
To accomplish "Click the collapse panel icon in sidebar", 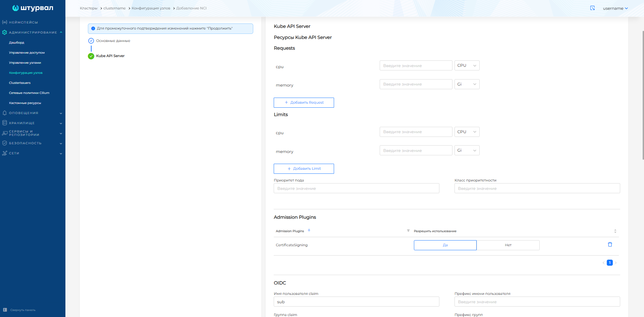I will click(x=5, y=310).
